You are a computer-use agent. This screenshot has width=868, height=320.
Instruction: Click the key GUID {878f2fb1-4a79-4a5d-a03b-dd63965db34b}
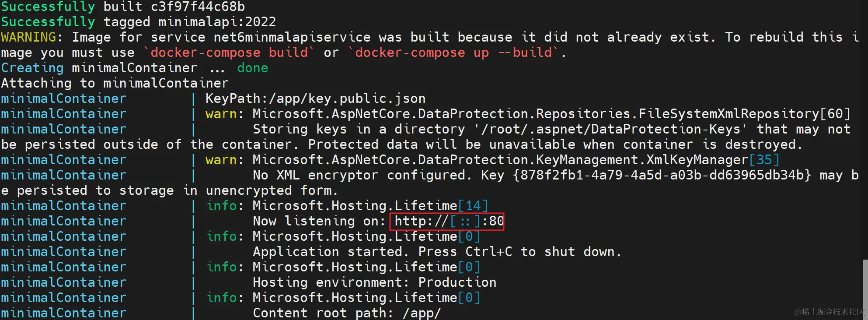[x=662, y=175]
